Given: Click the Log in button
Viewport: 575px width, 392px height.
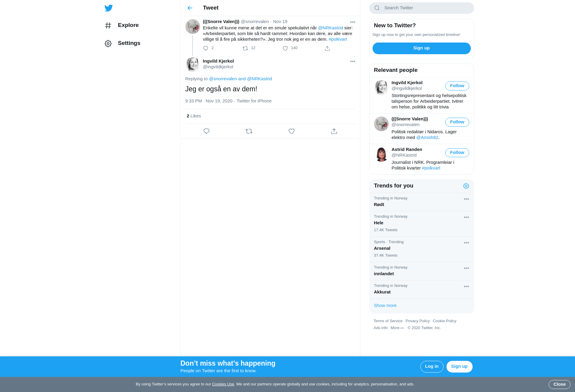Looking at the screenshot, I should point(432,367).
